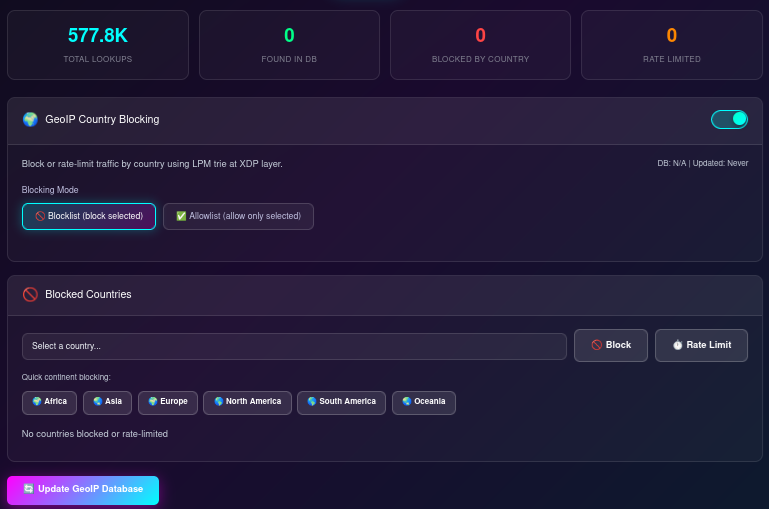Click the globe icon on Oceania chip

(x=407, y=402)
